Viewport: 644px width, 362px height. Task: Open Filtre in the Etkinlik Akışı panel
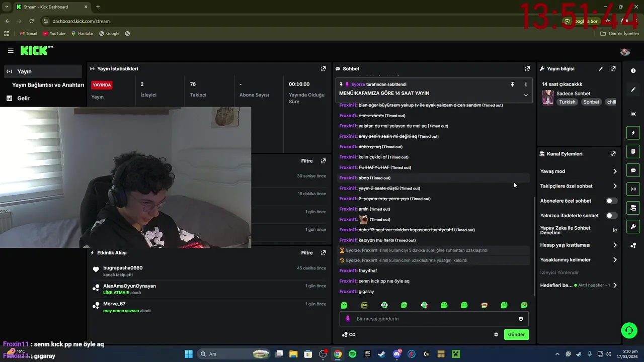pyautogui.click(x=307, y=253)
